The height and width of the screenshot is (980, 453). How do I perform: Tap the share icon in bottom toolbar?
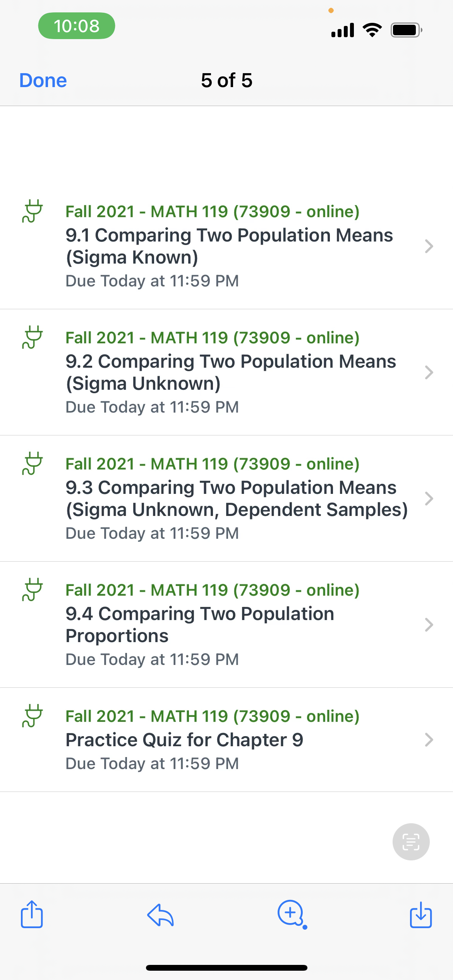pyautogui.click(x=32, y=914)
